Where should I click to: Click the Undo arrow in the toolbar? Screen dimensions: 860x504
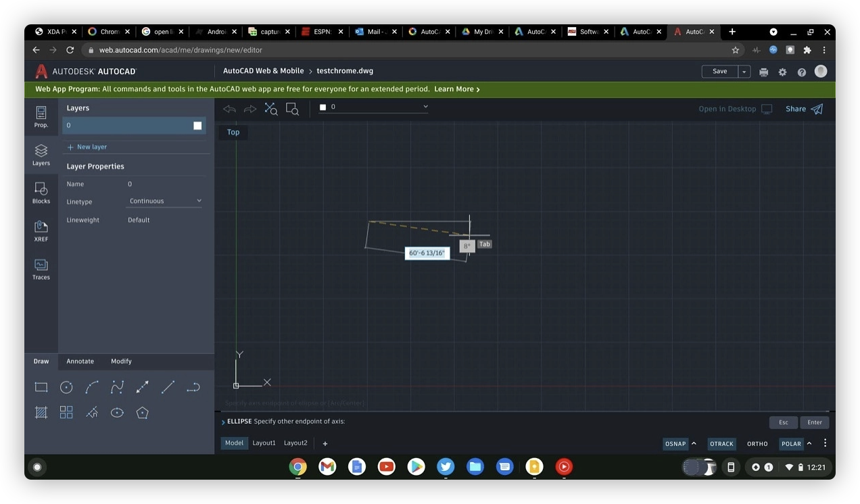(229, 108)
